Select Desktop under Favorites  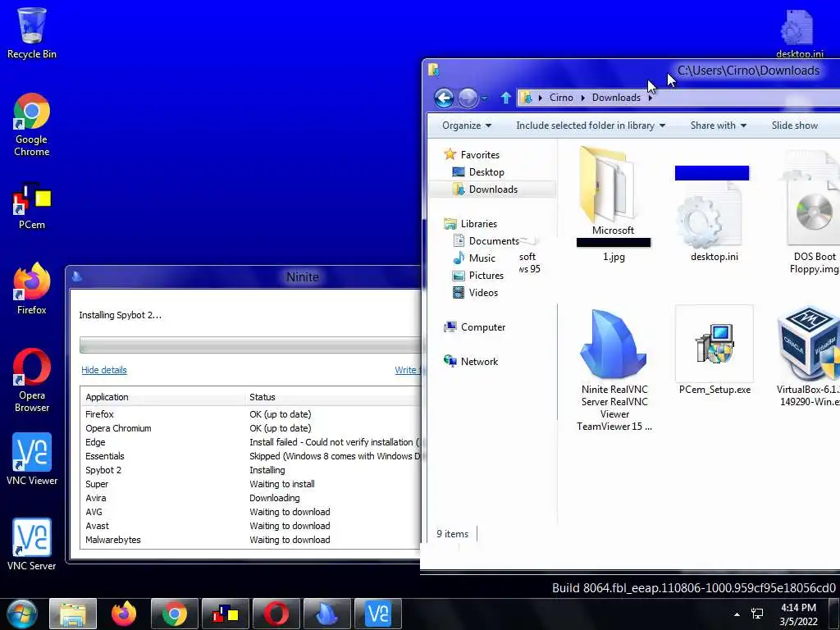click(x=486, y=172)
